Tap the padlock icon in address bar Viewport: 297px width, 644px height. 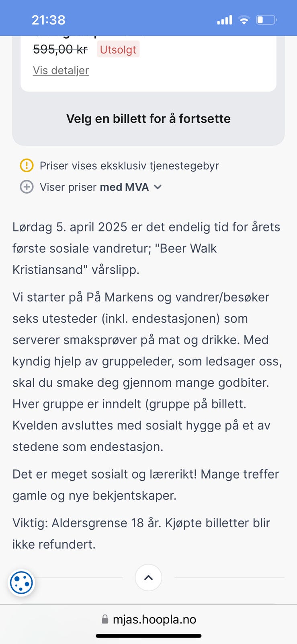pyautogui.click(x=105, y=619)
